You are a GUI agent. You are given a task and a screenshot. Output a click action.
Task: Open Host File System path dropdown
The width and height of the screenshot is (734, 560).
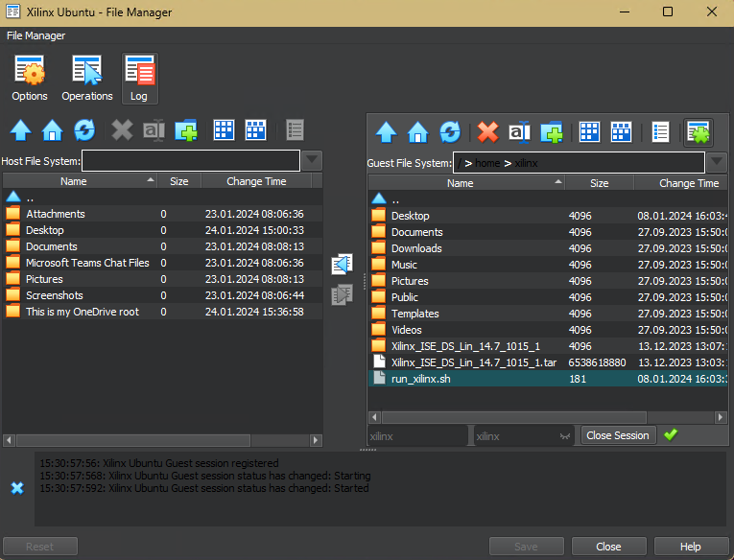point(312,161)
